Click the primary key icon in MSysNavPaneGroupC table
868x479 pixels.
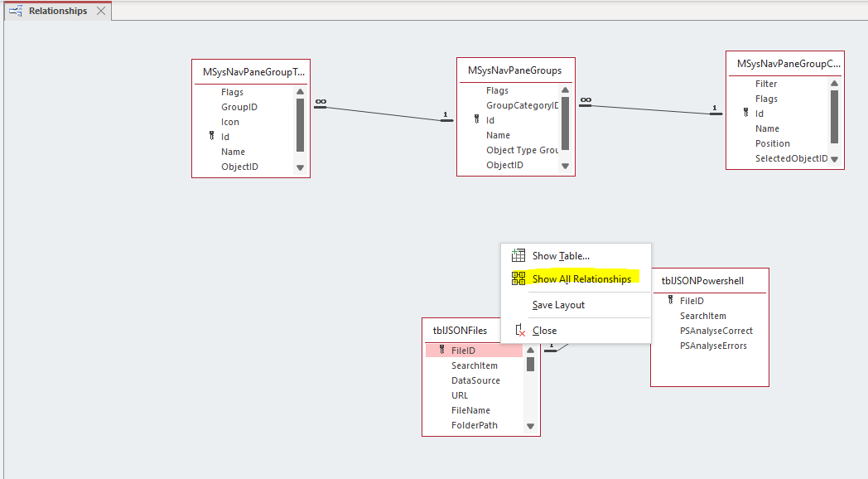pos(745,113)
